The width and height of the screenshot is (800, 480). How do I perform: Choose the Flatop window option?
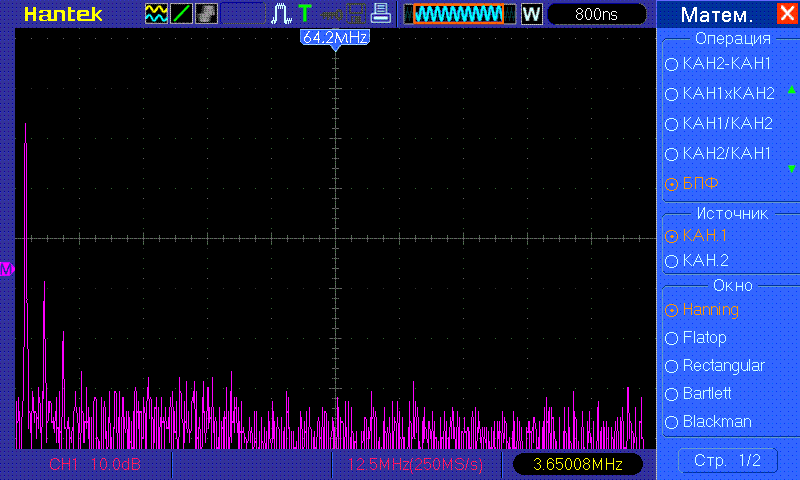point(704,338)
